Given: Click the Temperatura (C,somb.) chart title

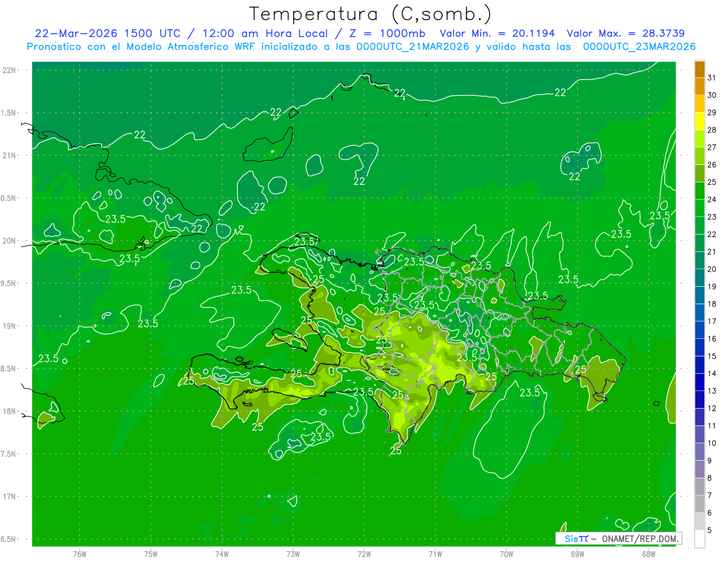Looking at the screenshot, I should pyautogui.click(x=370, y=15).
